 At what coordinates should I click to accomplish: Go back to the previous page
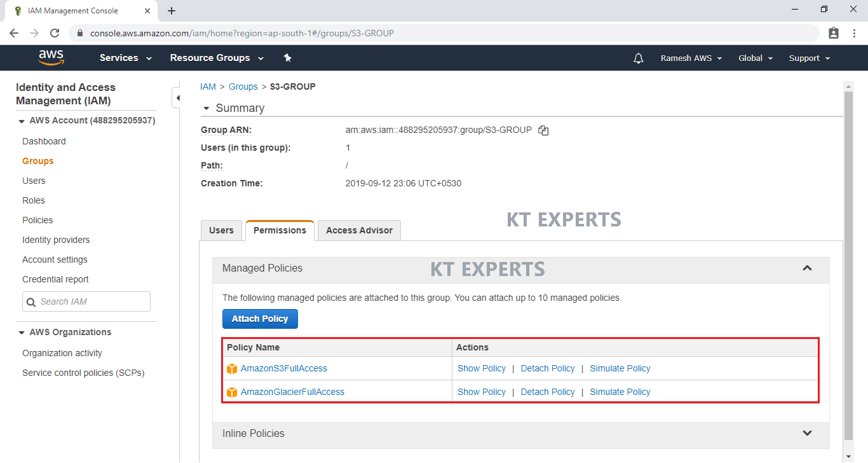[x=14, y=33]
